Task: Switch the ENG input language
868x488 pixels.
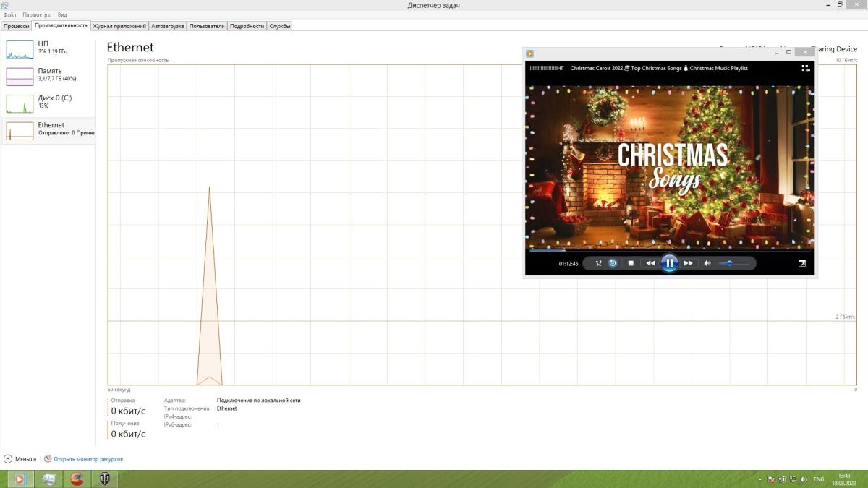Action: tap(819, 479)
